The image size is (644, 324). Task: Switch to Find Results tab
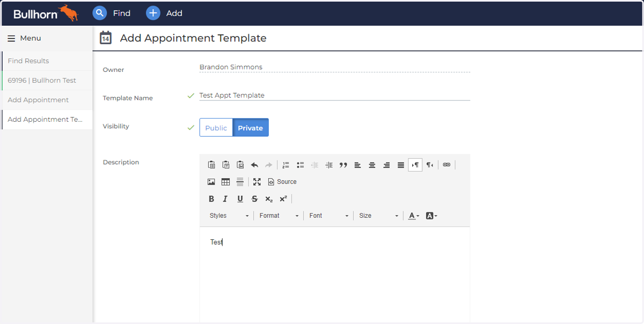click(x=47, y=61)
